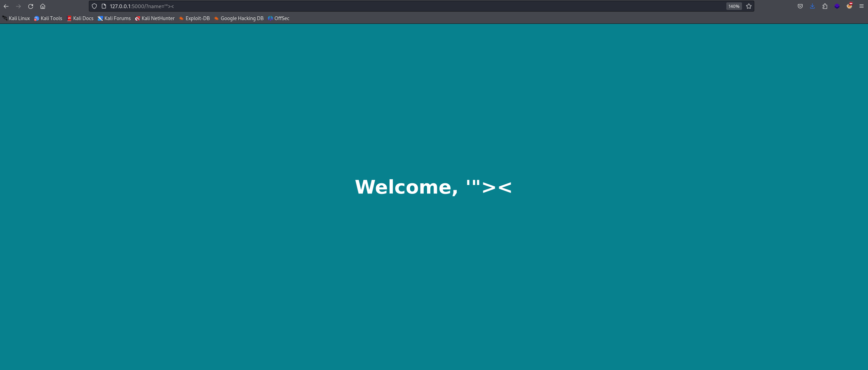Bookmark this page with the star
Screen dimensions: 868x370
[748, 6]
